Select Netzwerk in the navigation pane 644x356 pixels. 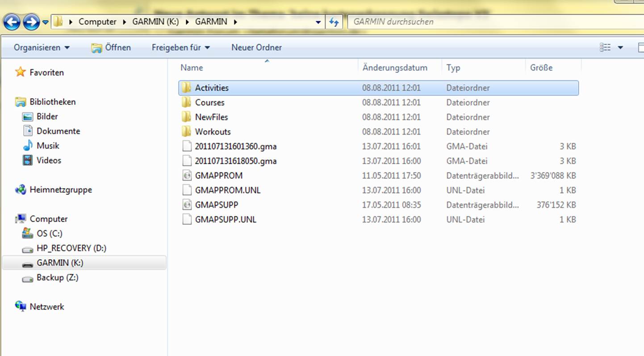tap(47, 307)
